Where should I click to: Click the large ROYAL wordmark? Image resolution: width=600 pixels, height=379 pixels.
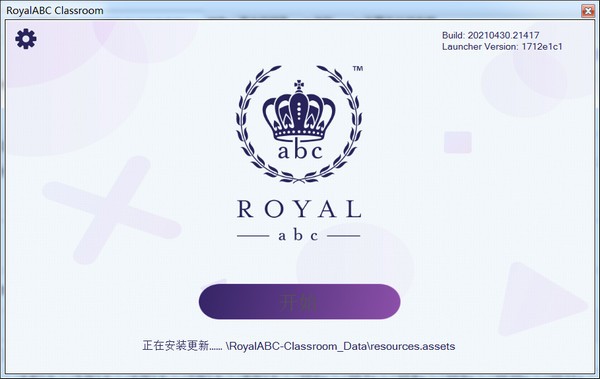tap(299, 209)
